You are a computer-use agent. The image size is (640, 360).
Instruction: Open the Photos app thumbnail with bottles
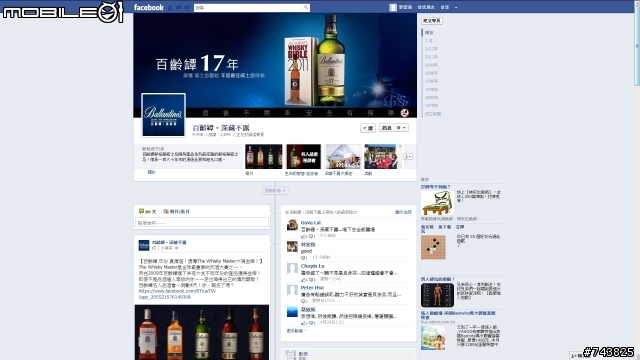(x=264, y=156)
